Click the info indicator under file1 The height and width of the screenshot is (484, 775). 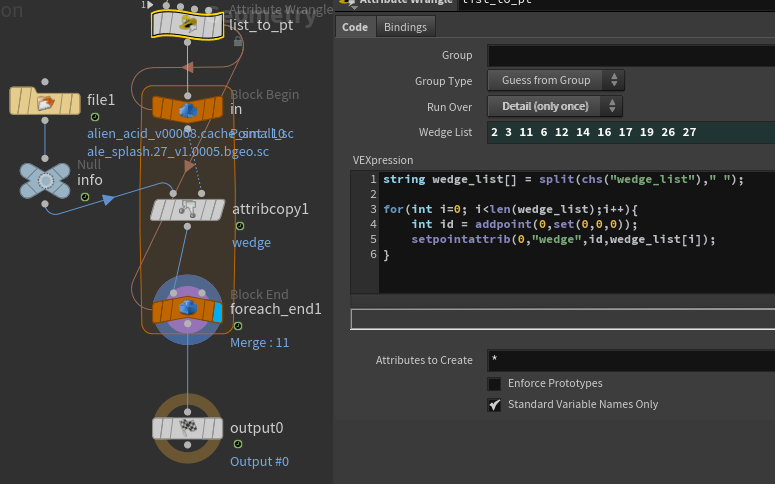point(95,118)
